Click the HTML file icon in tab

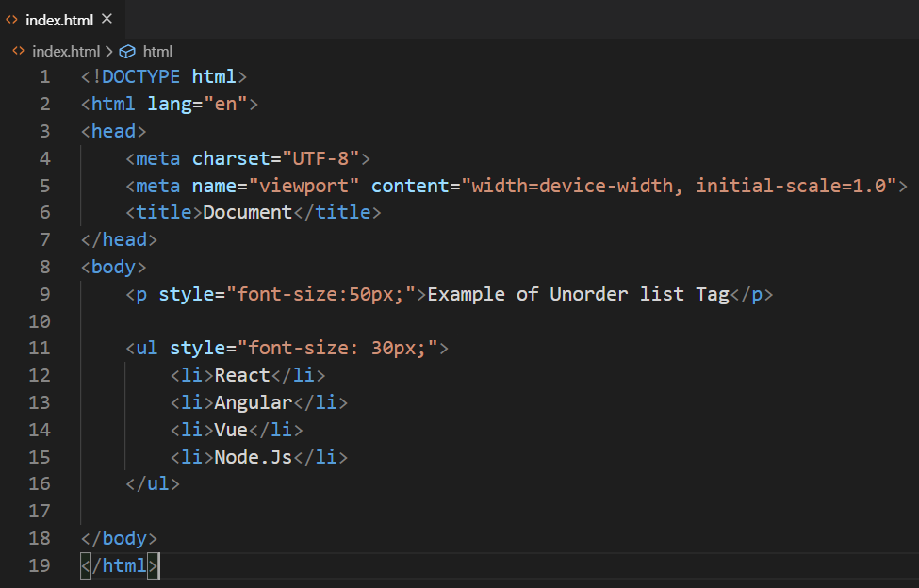(x=11, y=20)
